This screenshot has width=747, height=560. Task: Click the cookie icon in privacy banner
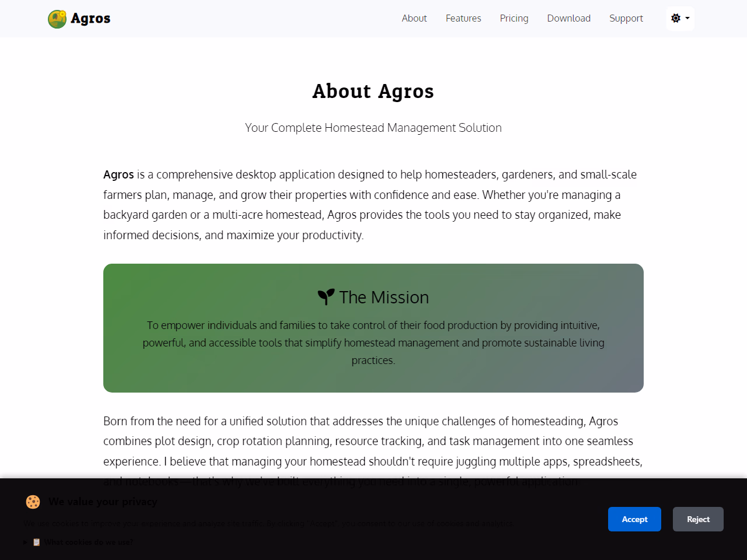coord(33,502)
